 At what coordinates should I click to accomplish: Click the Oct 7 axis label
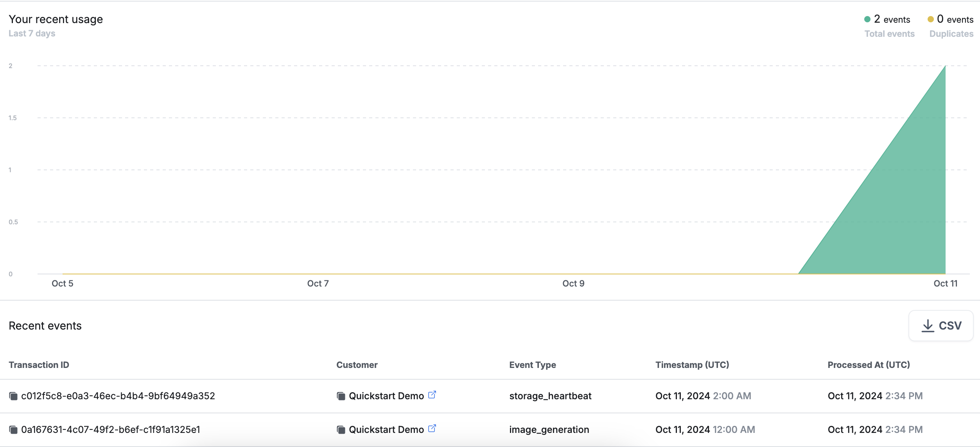point(318,283)
